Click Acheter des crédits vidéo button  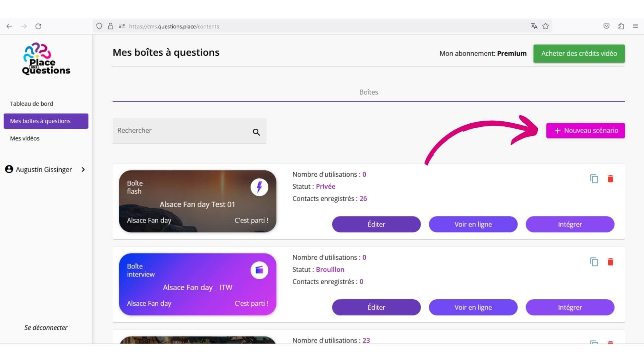[579, 54]
